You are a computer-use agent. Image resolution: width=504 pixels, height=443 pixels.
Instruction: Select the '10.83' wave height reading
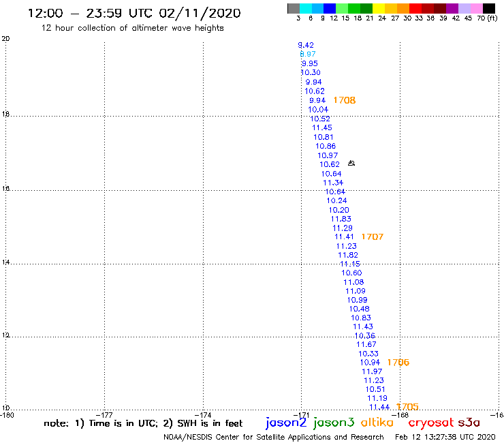tap(361, 318)
